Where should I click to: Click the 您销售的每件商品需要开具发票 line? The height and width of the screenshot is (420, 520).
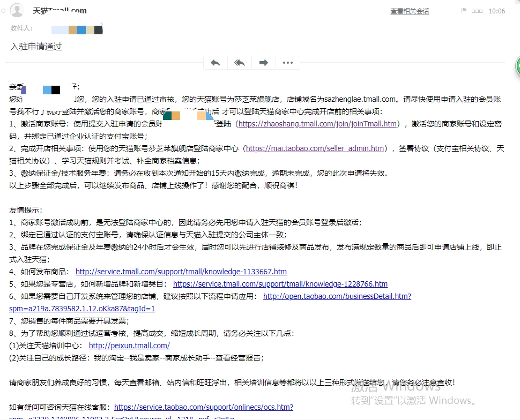coord(69,320)
